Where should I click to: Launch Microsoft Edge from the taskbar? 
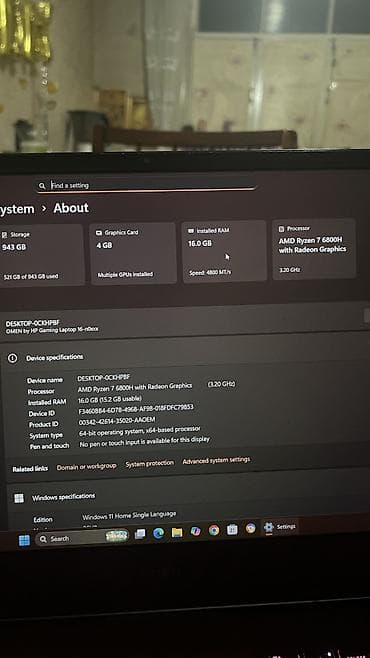pos(158,533)
